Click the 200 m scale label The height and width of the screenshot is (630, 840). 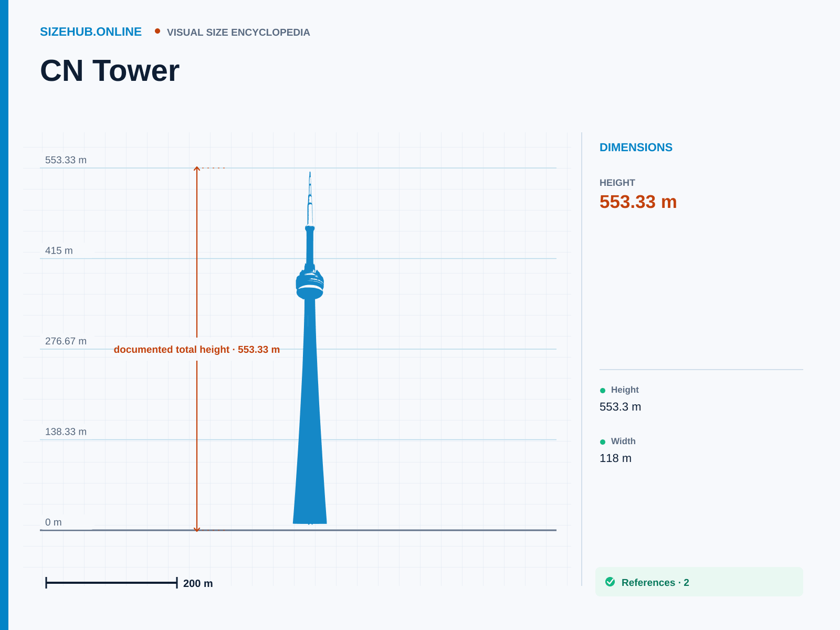(198, 583)
